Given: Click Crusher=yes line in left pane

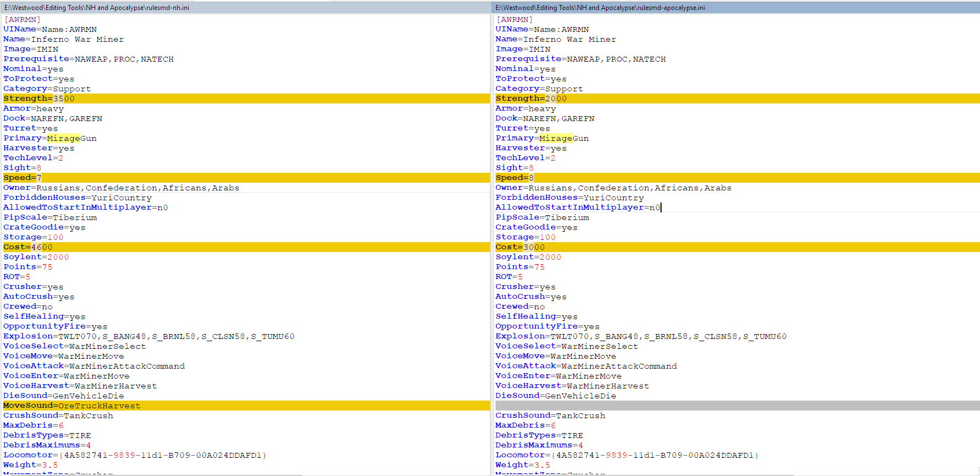Looking at the screenshot, I should (34, 287).
